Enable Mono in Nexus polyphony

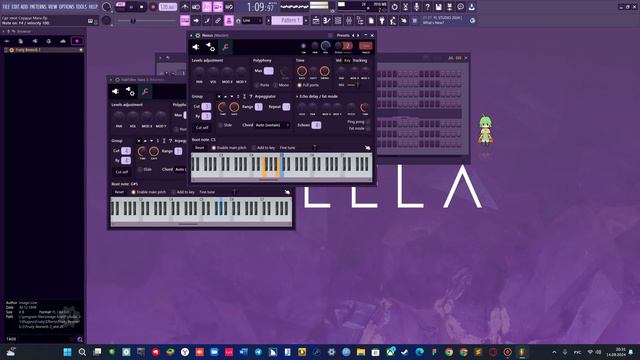tap(281, 85)
